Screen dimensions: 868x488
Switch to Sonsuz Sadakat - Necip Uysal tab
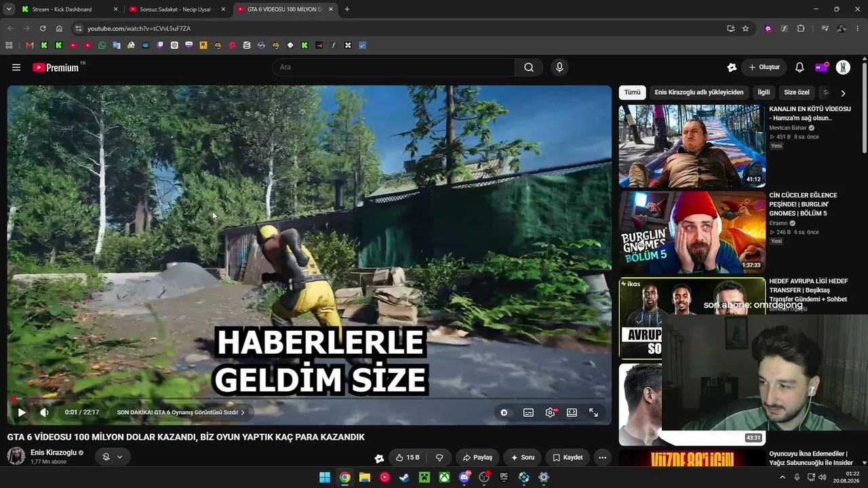(x=176, y=9)
